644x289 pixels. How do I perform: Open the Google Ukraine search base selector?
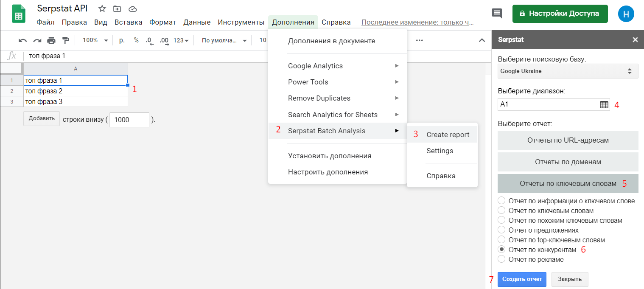pyautogui.click(x=568, y=71)
